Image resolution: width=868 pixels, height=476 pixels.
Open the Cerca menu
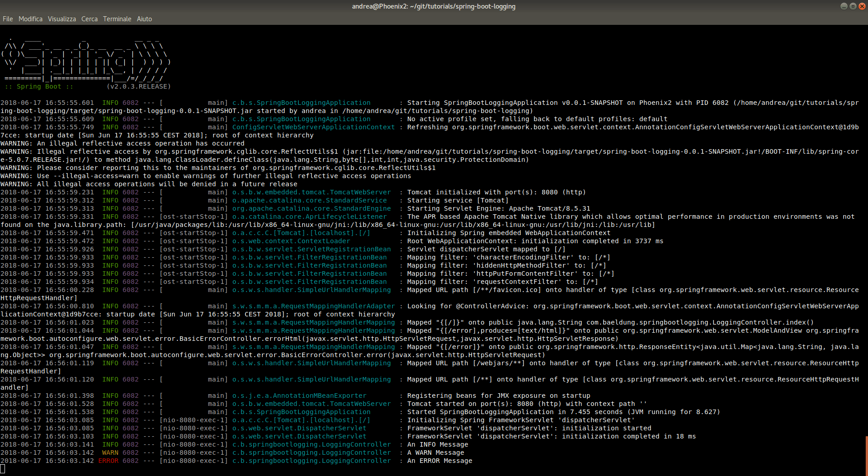point(89,19)
